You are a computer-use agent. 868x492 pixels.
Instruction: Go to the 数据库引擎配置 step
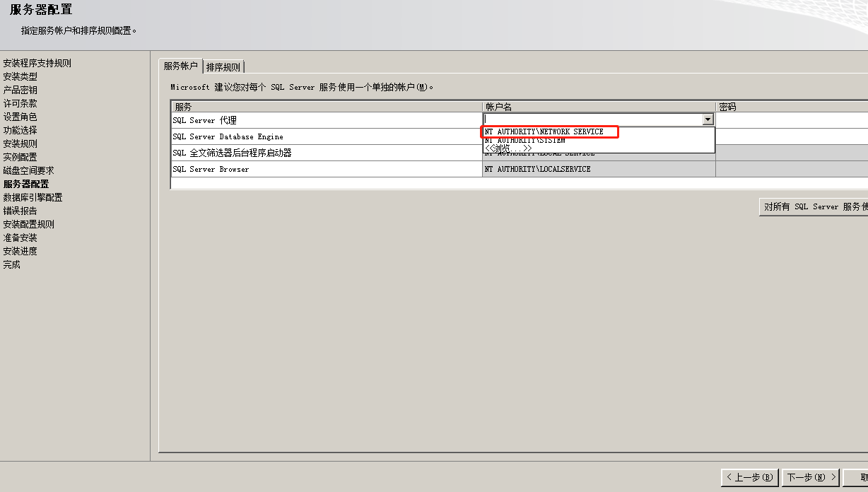tap(33, 197)
